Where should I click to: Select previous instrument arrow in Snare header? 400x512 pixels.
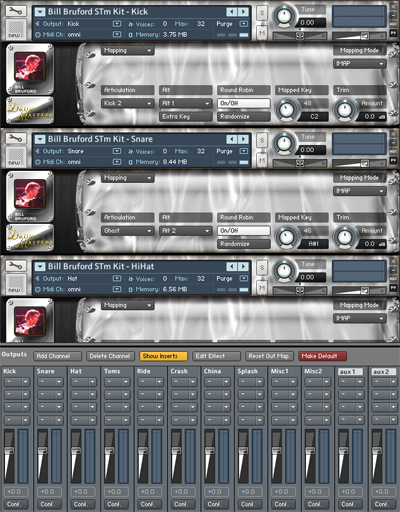coord(232,139)
